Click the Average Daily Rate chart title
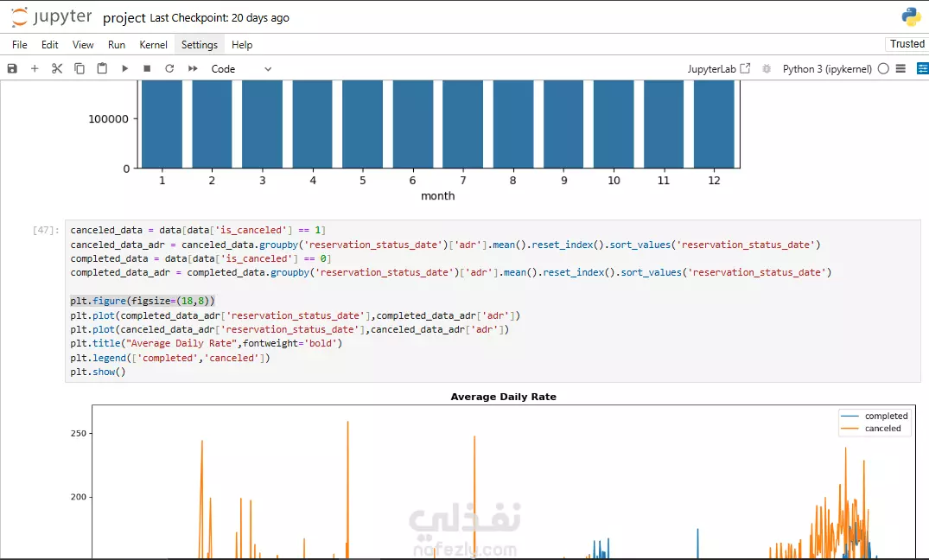Image resolution: width=929 pixels, height=560 pixels. (504, 397)
